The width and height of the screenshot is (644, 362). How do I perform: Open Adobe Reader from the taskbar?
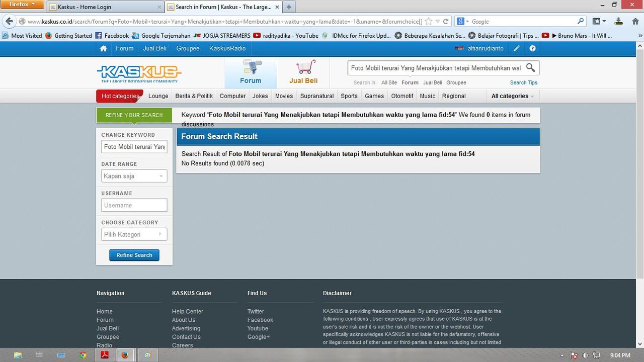[x=105, y=355]
